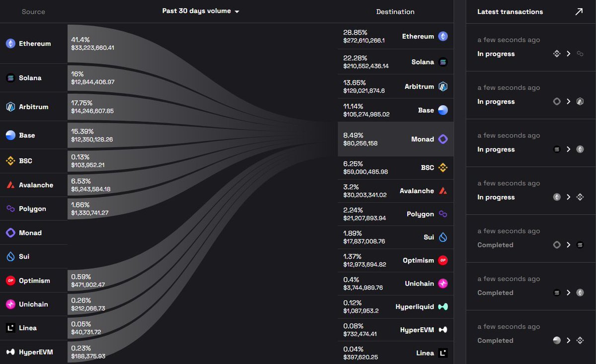
Task: Click the Ethereum label in the Source list
Action: (x=35, y=44)
